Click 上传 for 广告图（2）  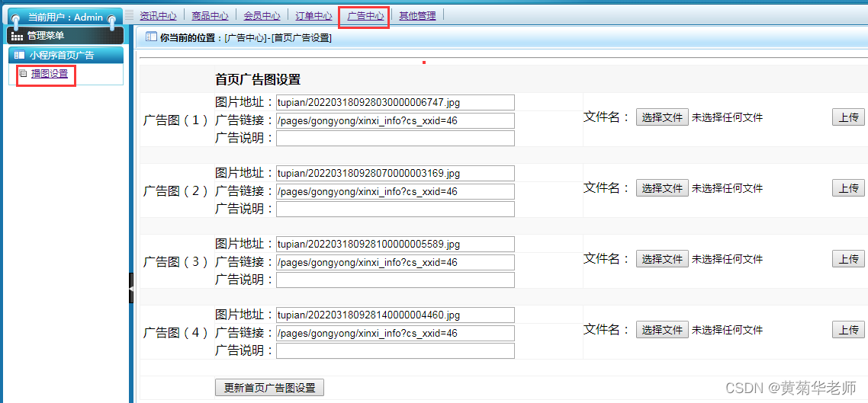pos(849,188)
